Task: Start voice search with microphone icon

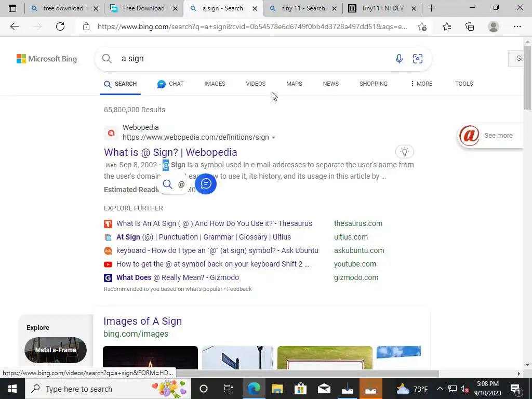Action: (x=399, y=59)
